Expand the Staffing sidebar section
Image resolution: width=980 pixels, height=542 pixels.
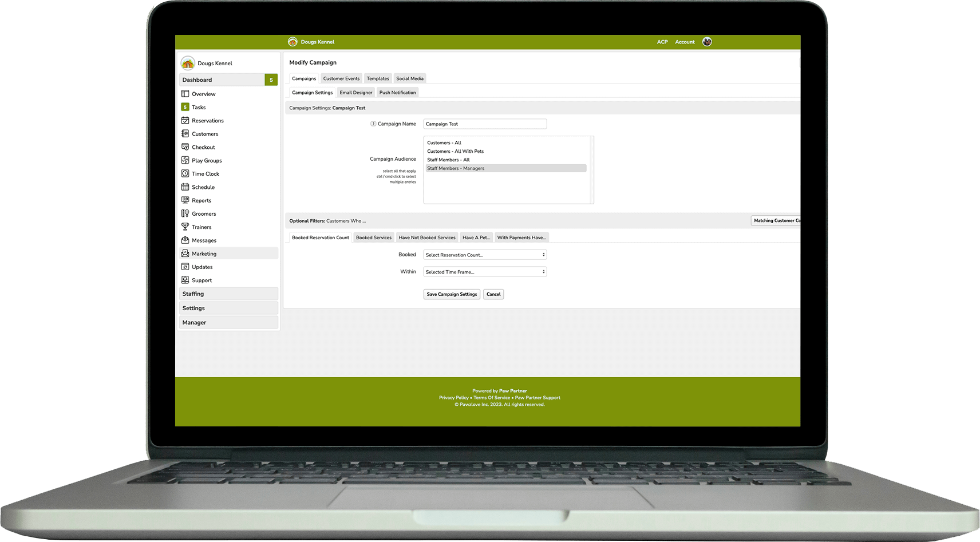pos(228,294)
